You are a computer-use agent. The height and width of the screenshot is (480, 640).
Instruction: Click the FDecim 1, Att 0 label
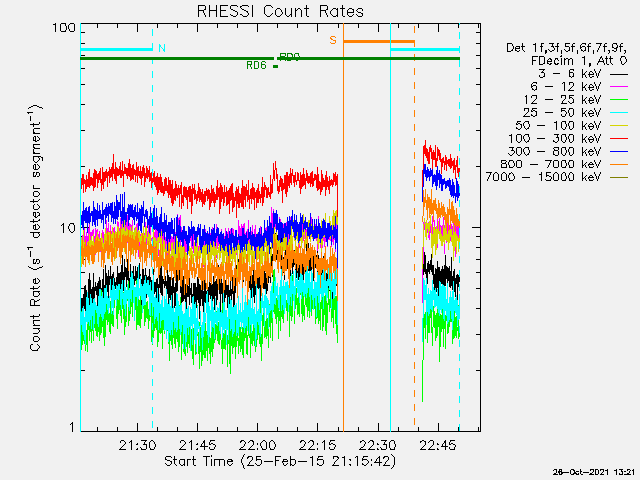click(579, 61)
